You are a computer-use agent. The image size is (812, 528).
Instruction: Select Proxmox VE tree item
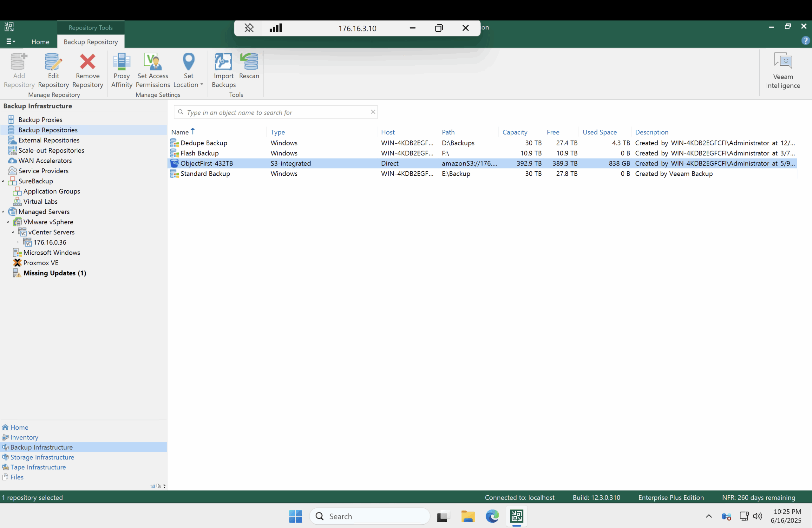tap(41, 263)
